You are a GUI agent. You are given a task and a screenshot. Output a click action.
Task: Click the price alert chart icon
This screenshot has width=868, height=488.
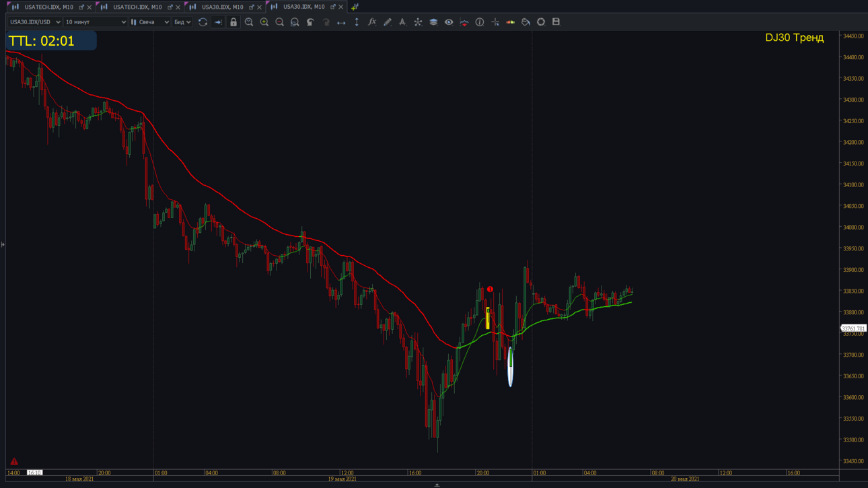click(x=464, y=22)
